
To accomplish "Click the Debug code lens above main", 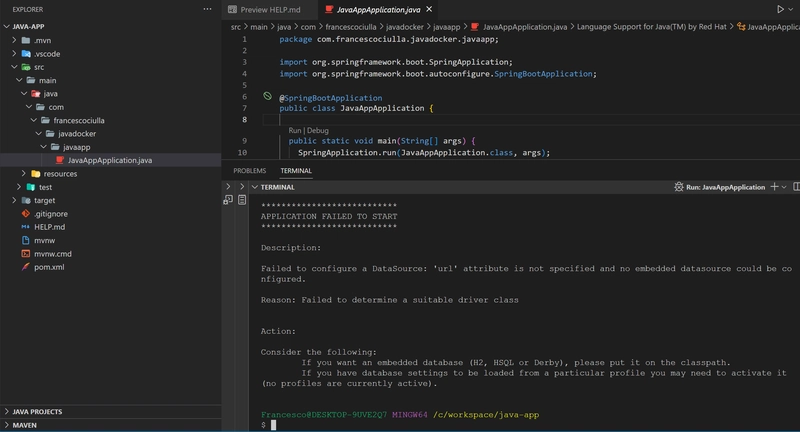I will coord(318,131).
